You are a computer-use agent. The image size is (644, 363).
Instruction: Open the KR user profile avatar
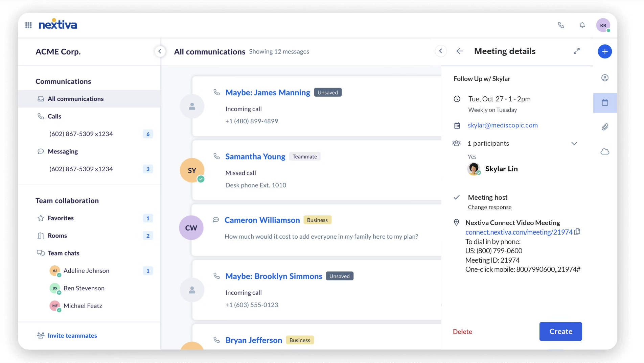tap(603, 25)
